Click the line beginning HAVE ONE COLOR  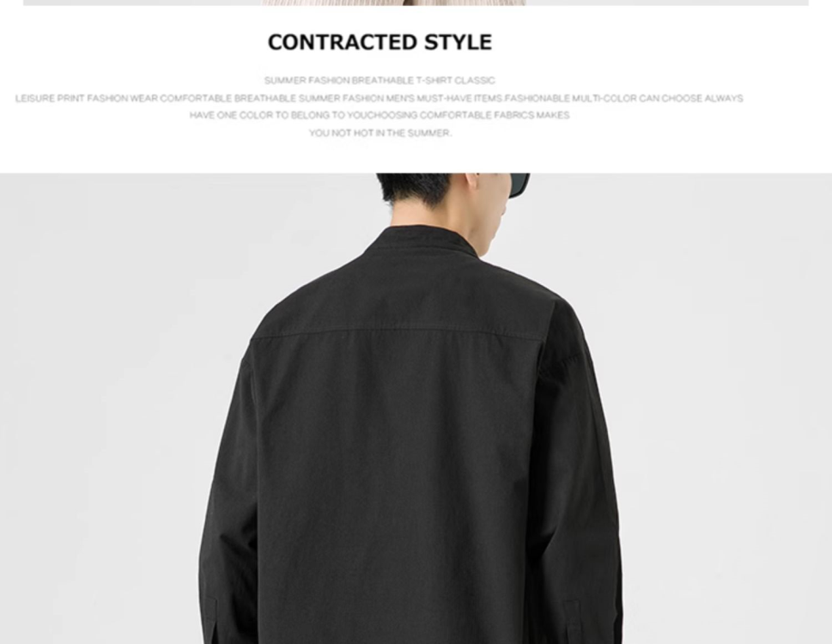click(x=380, y=115)
